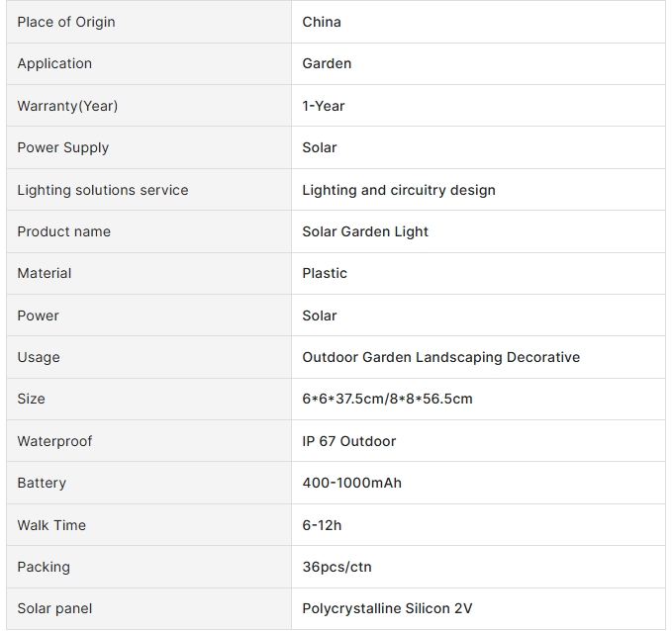Click the size value 6*6*37.5cm/8*8*56.5cm
The width and height of the screenshot is (672, 631).
point(387,399)
